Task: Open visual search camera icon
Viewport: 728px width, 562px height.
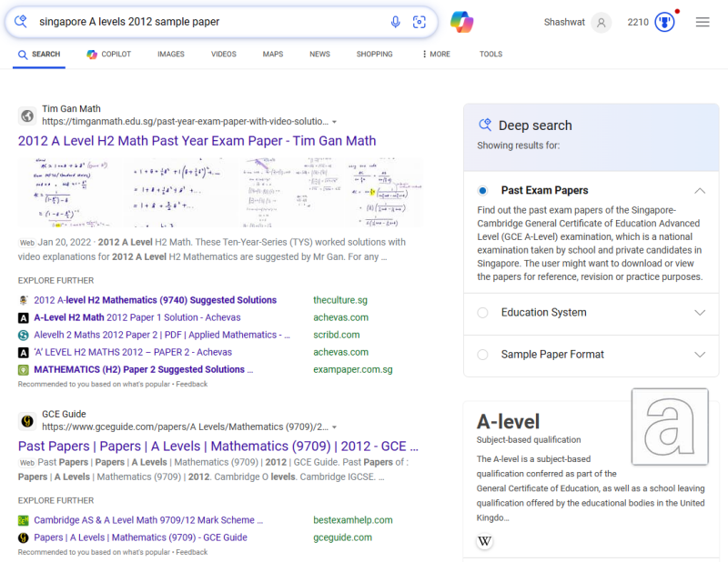Action: [420, 22]
